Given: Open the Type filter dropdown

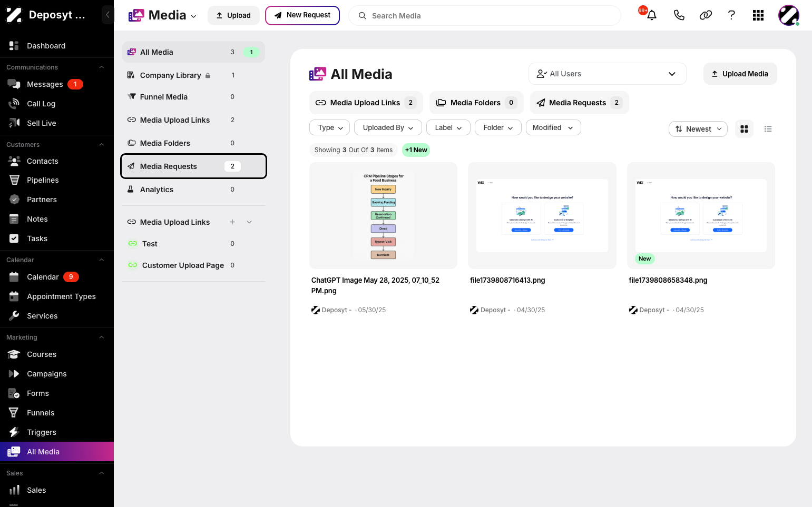Looking at the screenshot, I should point(330,127).
